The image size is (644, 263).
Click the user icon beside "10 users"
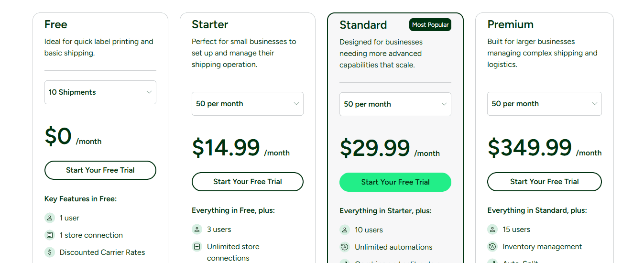tap(345, 230)
